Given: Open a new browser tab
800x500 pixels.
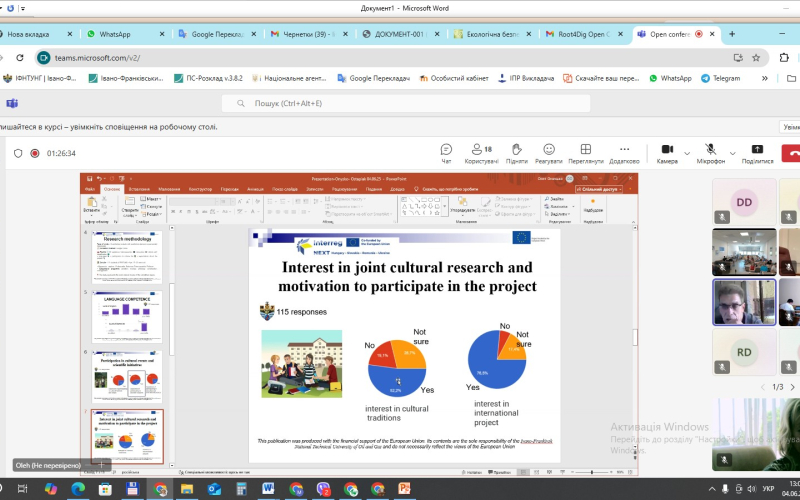Looking at the screenshot, I should tap(732, 34).
